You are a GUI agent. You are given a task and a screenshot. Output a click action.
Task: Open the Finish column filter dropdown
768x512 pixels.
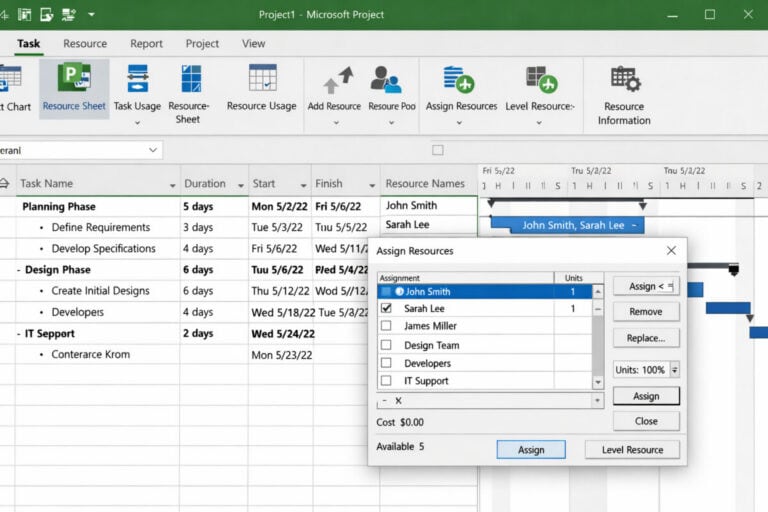pos(372,185)
